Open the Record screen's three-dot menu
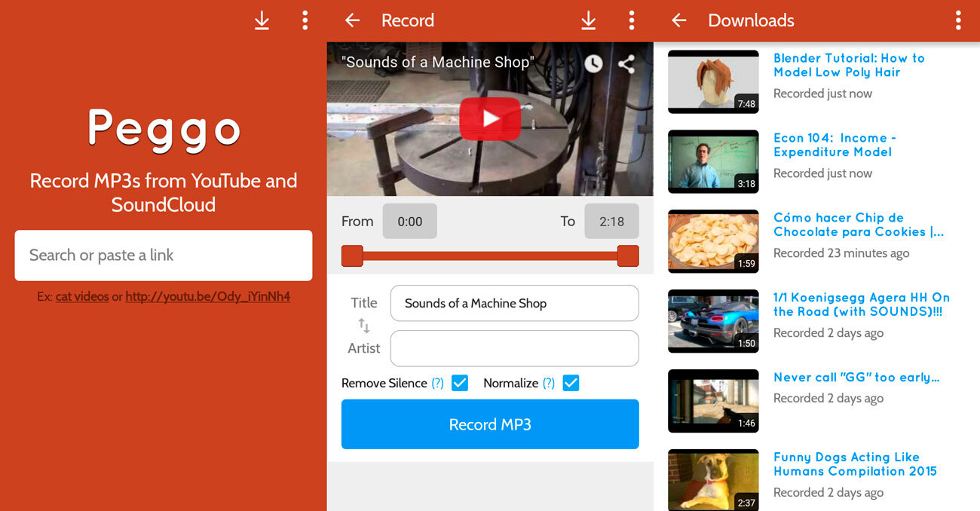This screenshot has height=511, width=980. click(x=631, y=20)
